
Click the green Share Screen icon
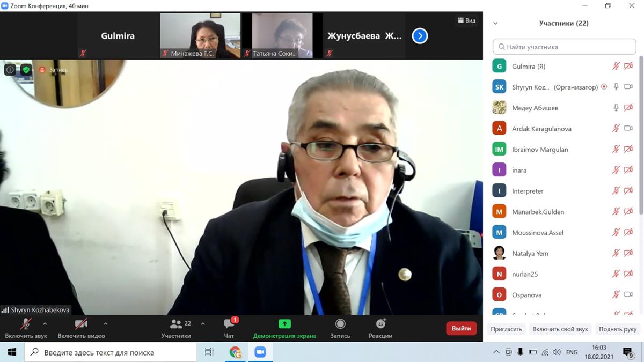(284, 324)
